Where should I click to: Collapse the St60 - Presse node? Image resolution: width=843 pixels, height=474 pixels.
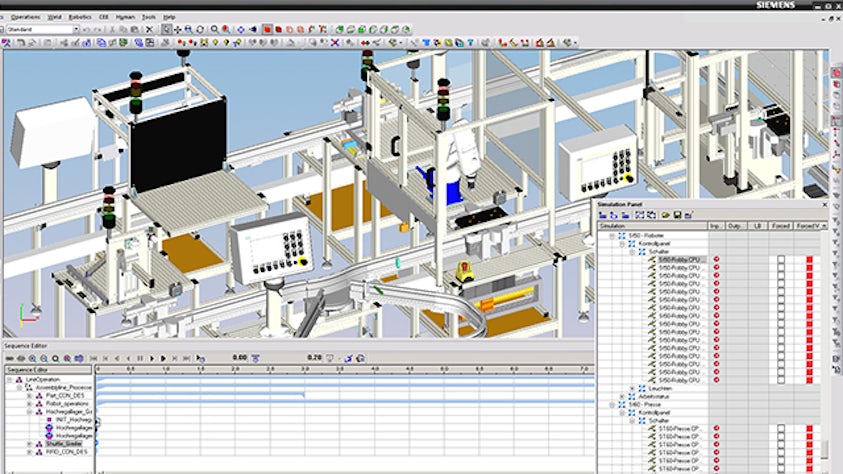(611, 404)
